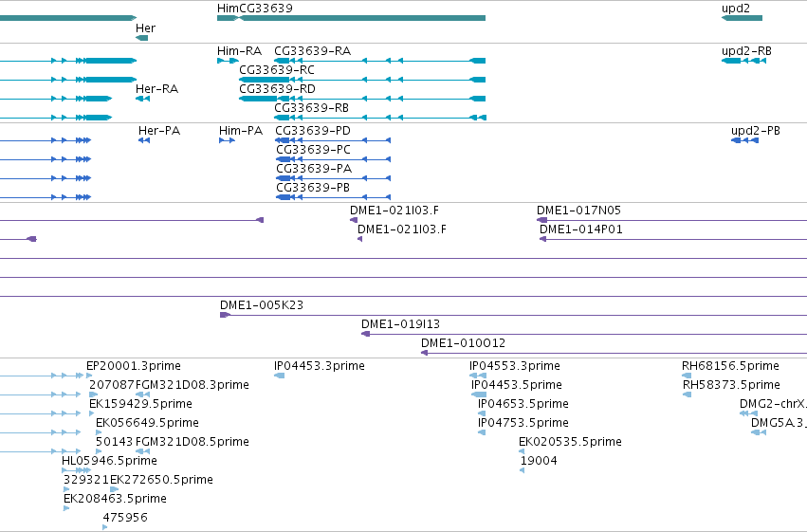Select the DME1-019I13 clone end arrow

(365, 334)
